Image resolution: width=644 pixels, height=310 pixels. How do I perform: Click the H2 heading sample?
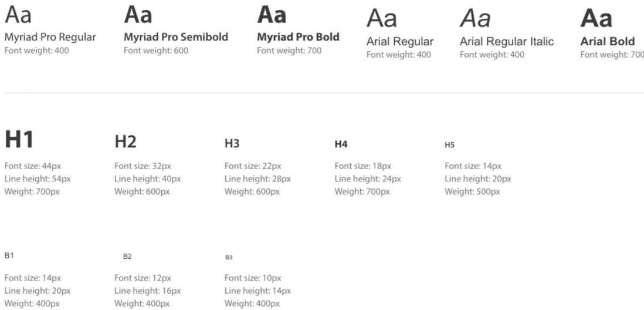pos(126,141)
